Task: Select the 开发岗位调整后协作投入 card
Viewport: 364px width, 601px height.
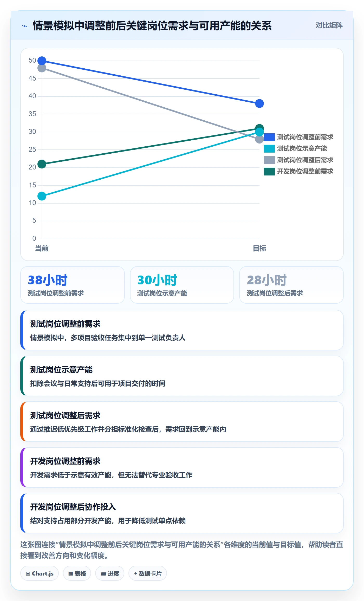Action: pos(182,513)
